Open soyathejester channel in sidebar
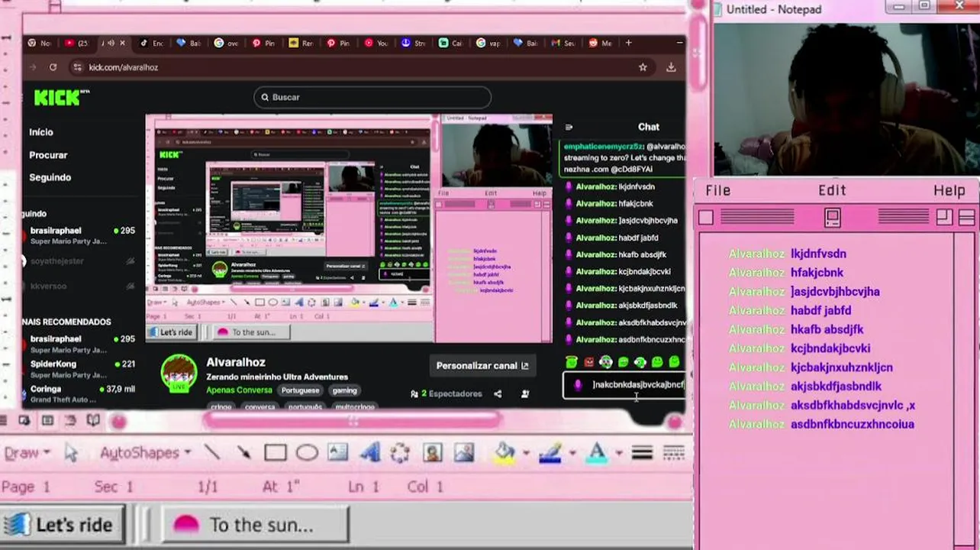Viewport: 980px width, 550px height. tap(80, 261)
